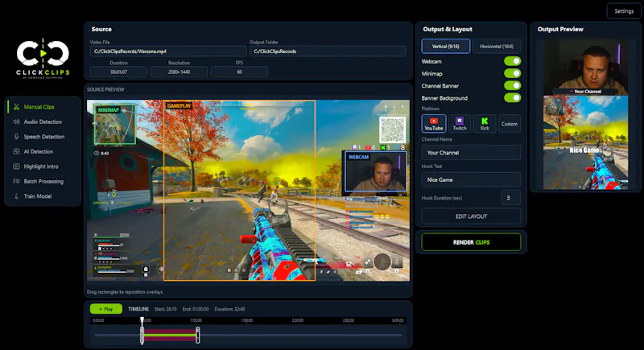
Task: Click the timeline start handle
Action: click(x=142, y=335)
